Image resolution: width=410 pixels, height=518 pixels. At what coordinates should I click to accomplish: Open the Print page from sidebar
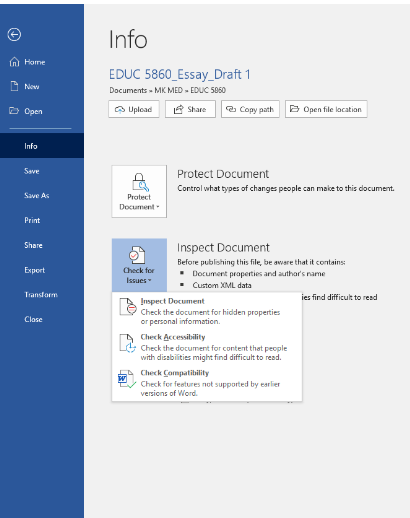tap(42, 220)
